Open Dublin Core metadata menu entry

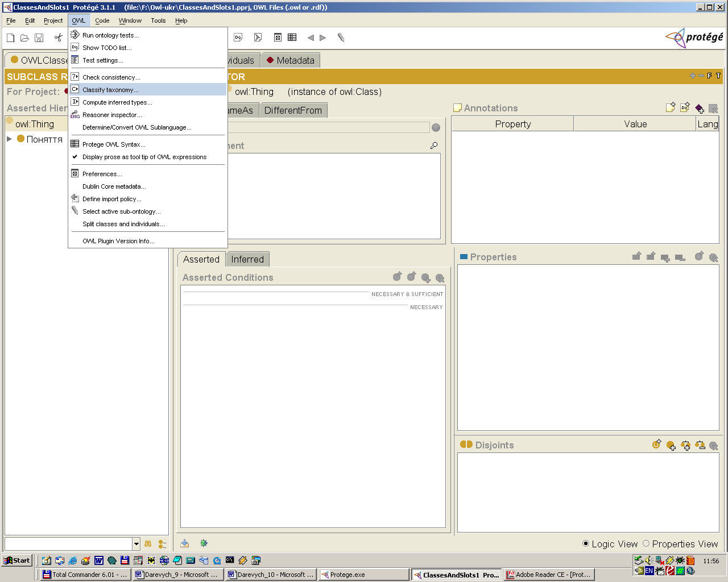click(x=148, y=186)
